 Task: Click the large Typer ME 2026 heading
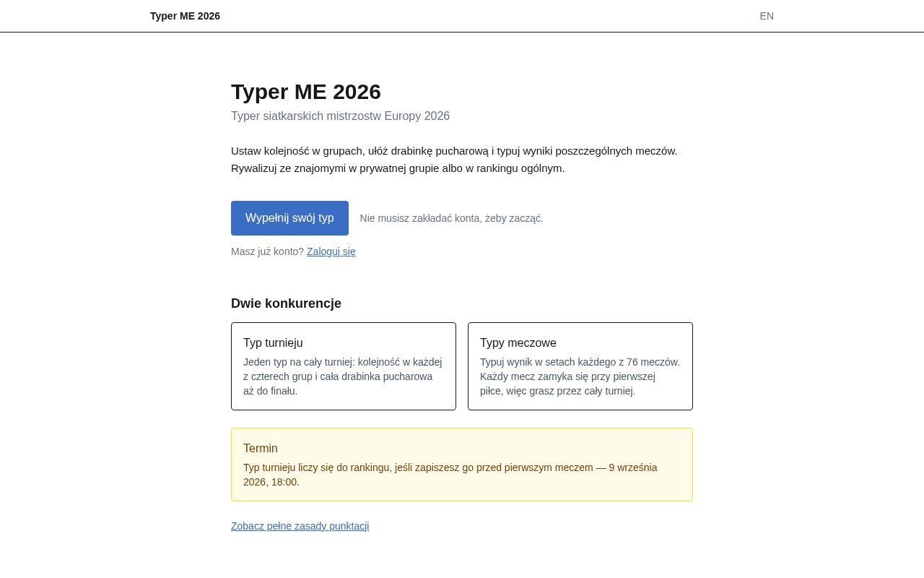point(306,92)
